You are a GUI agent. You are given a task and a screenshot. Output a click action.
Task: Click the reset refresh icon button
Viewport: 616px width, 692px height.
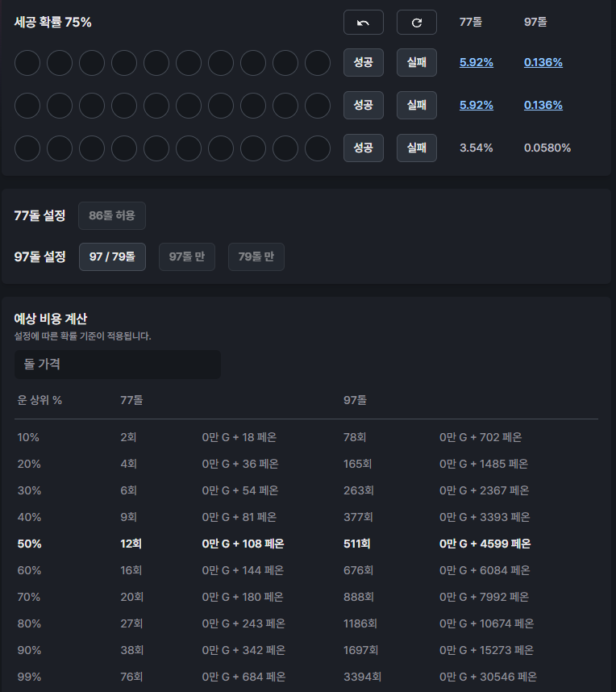click(417, 22)
